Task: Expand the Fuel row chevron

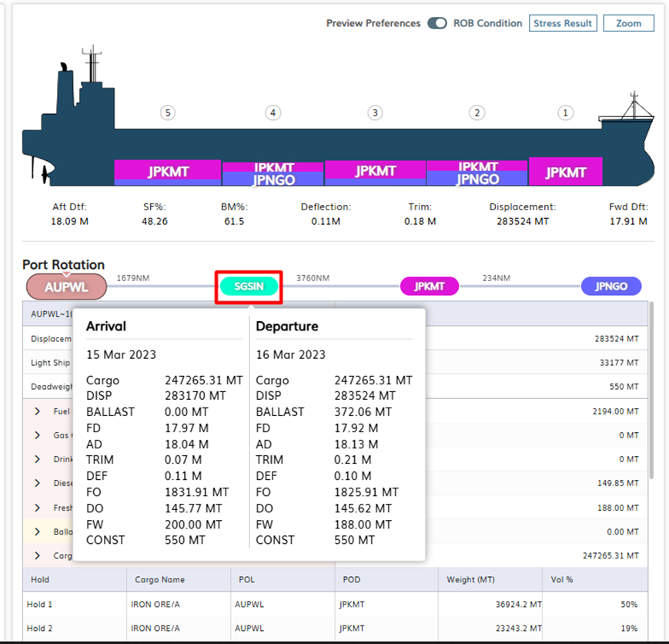Action: [x=37, y=411]
